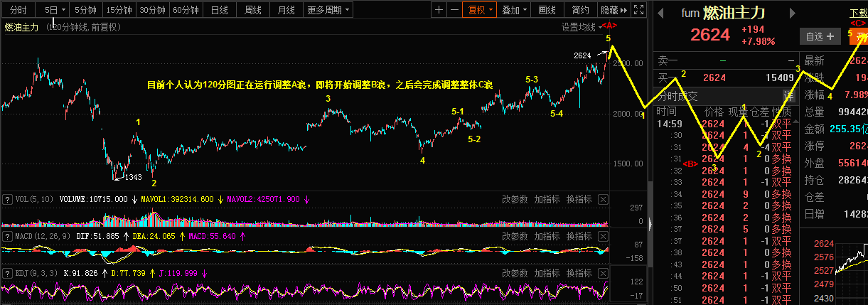The height and width of the screenshot is (305, 868).
Task: Toggle fullscreen chart icon
Action: 638,10
